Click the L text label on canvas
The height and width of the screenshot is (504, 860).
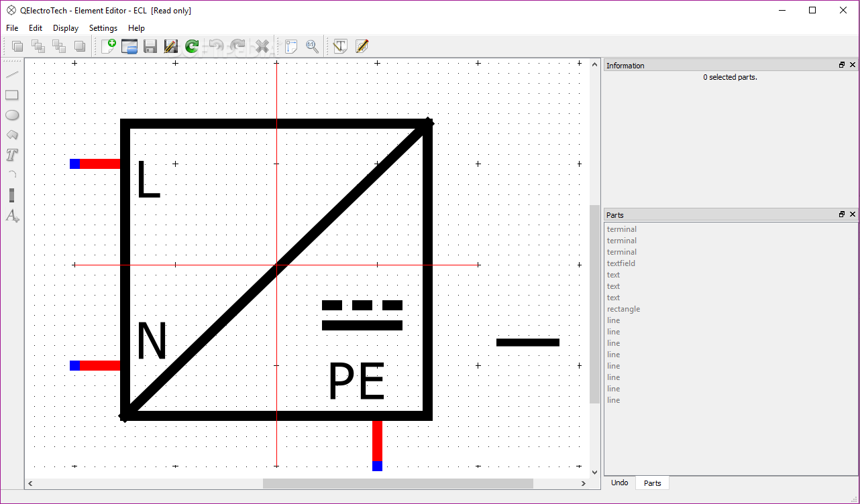click(x=148, y=180)
